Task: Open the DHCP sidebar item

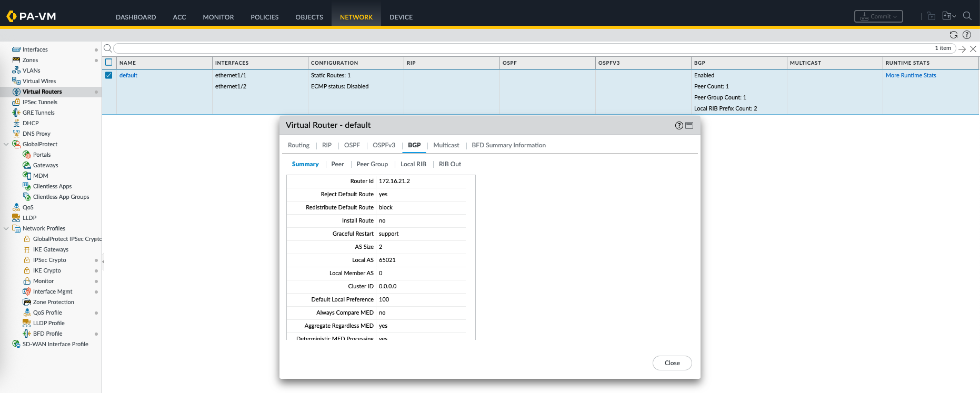Action: point(31,123)
